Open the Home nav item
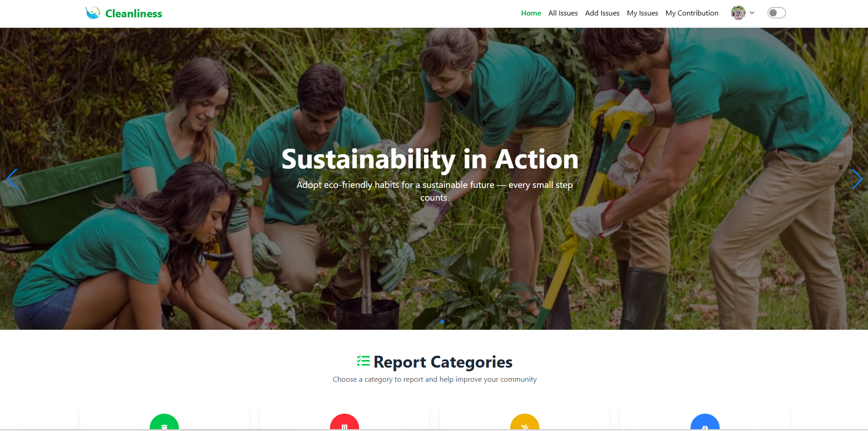 click(x=531, y=13)
